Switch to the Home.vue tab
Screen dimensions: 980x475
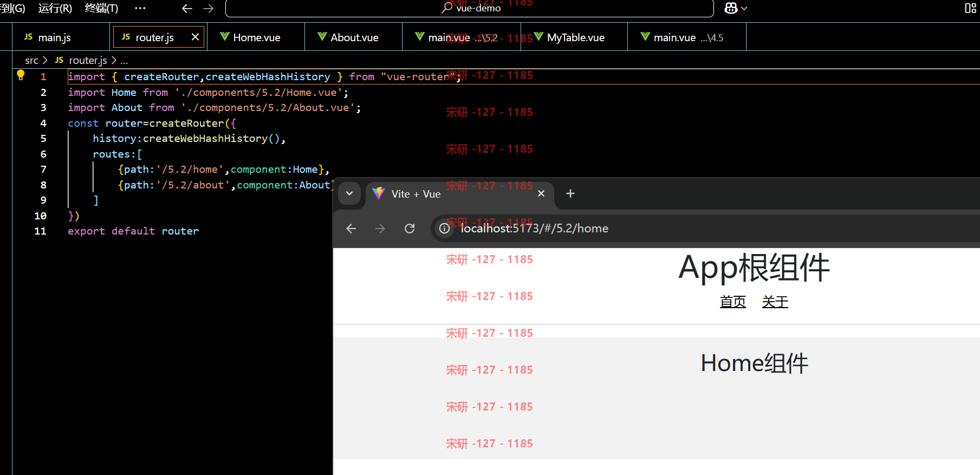pyautogui.click(x=256, y=37)
